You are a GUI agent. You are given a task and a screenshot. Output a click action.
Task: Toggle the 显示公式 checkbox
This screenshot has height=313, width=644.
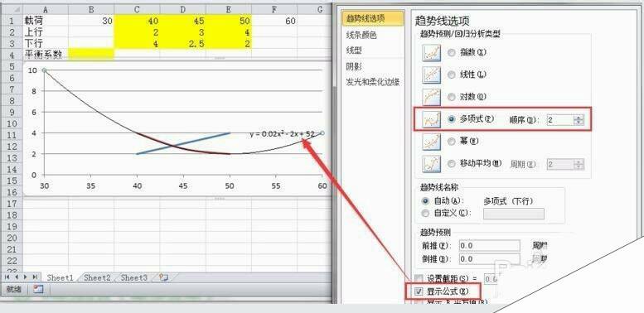pyautogui.click(x=419, y=291)
